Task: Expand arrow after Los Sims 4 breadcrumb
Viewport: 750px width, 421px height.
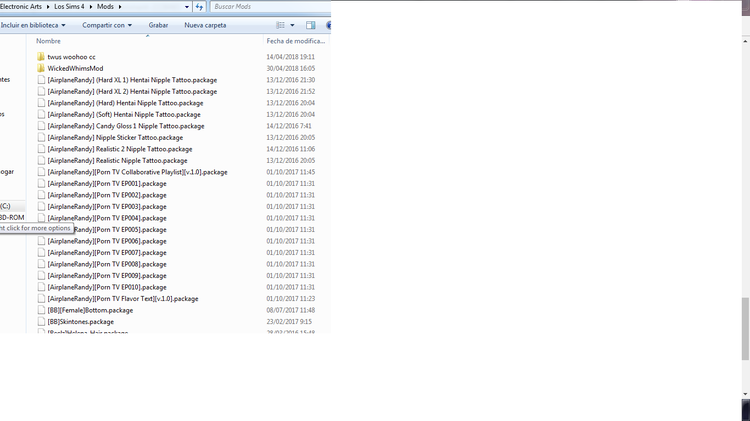Action: 91,7
